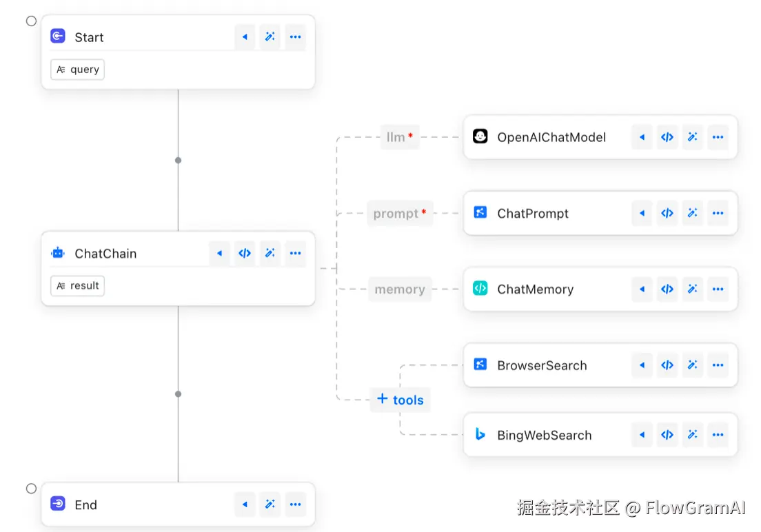Collapse the Start node with triangle arrow
Viewport: 761px width, 532px height.
click(245, 37)
